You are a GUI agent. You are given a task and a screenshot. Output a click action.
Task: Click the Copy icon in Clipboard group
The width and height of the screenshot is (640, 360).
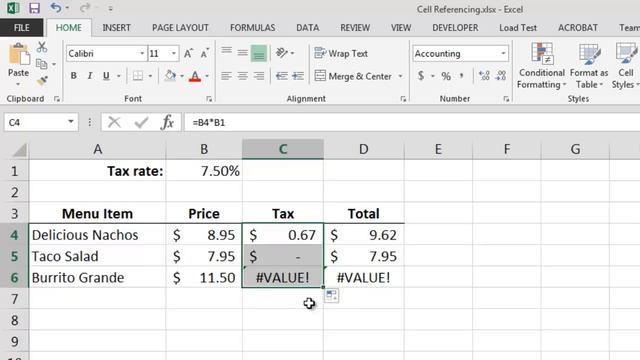coord(42,64)
